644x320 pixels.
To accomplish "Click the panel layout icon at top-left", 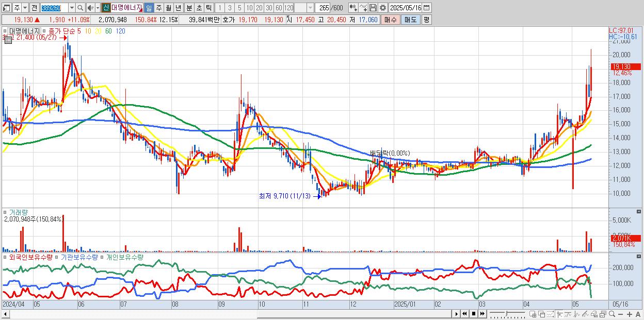I will pos(6,8).
